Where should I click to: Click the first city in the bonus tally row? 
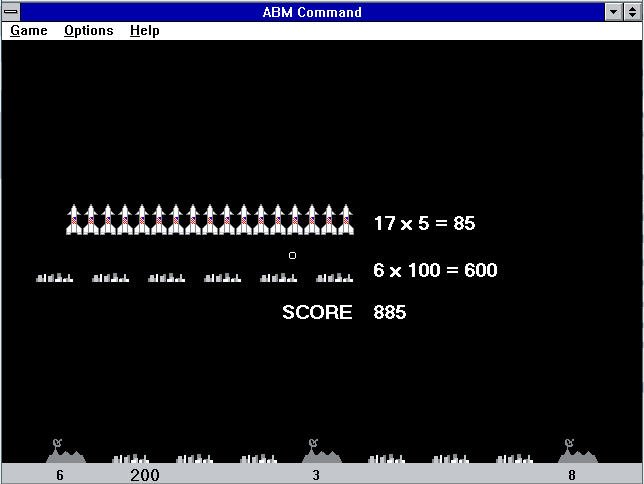55,277
